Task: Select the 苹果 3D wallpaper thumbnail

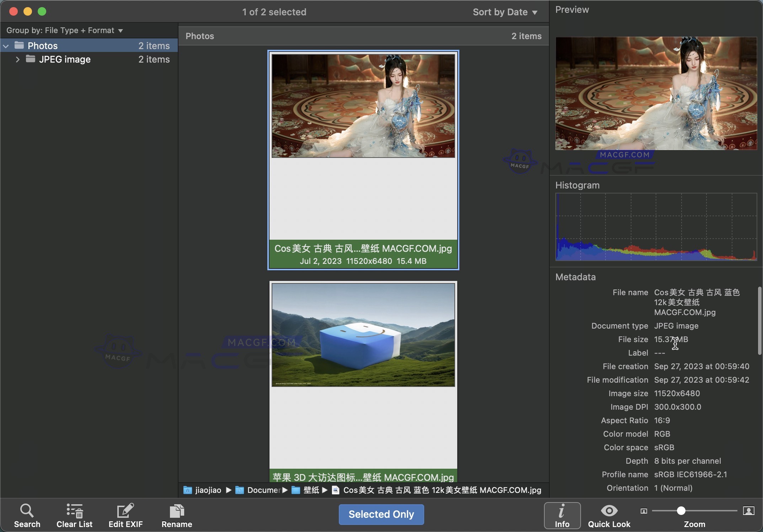Action: tap(363, 334)
